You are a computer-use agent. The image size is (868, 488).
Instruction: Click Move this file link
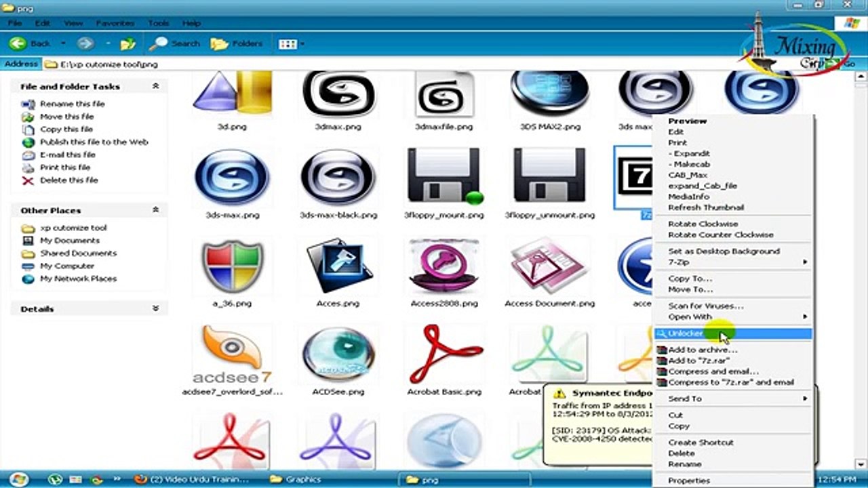coord(66,117)
